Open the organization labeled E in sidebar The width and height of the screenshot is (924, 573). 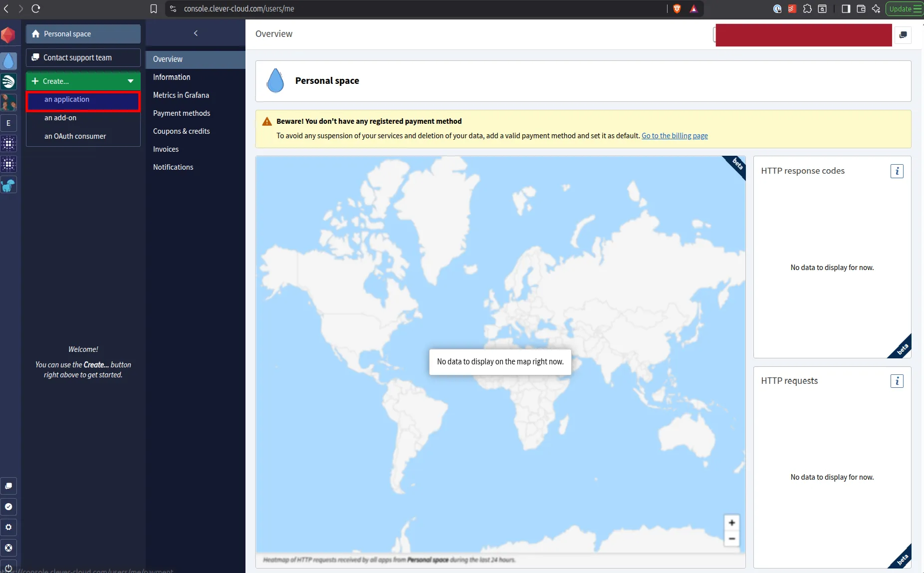point(8,123)
